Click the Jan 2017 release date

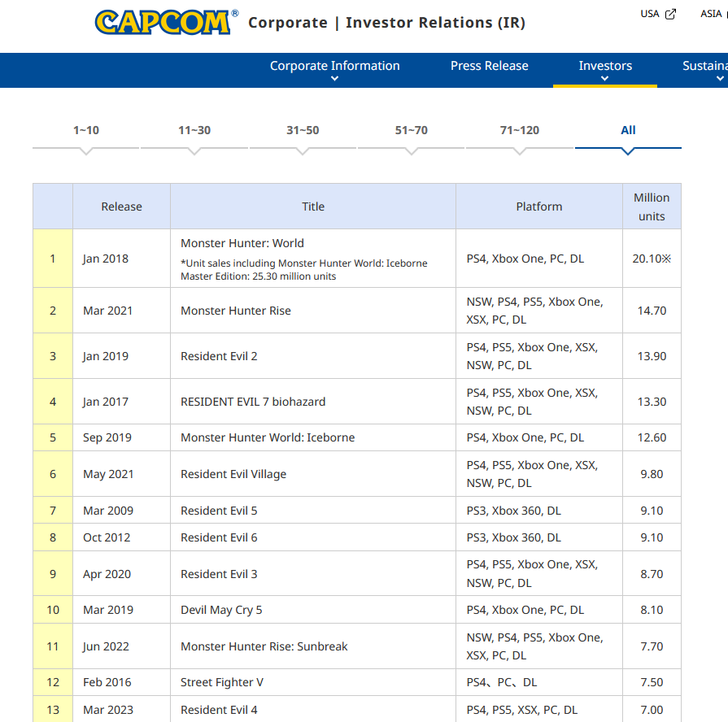click(x=106, y=402)
